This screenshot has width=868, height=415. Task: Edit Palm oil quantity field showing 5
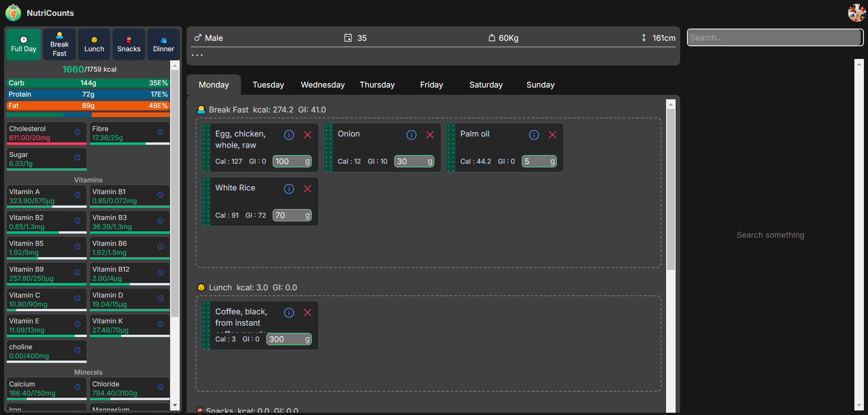pos(539,161)
